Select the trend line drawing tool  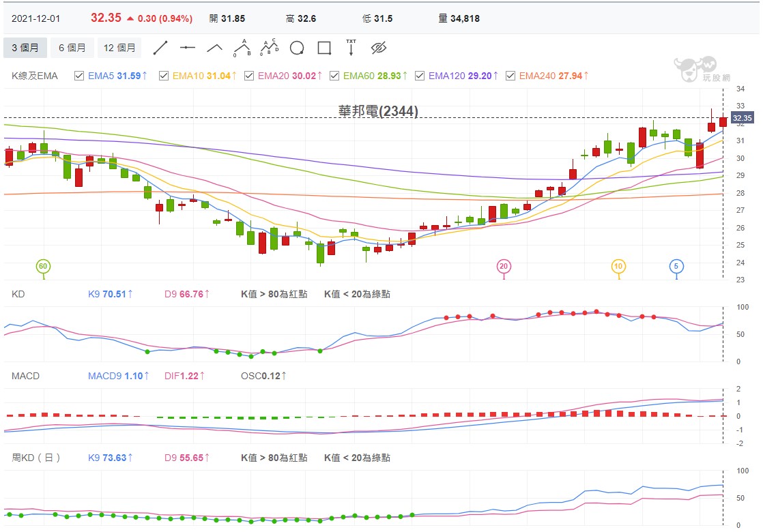pos(160,48)
